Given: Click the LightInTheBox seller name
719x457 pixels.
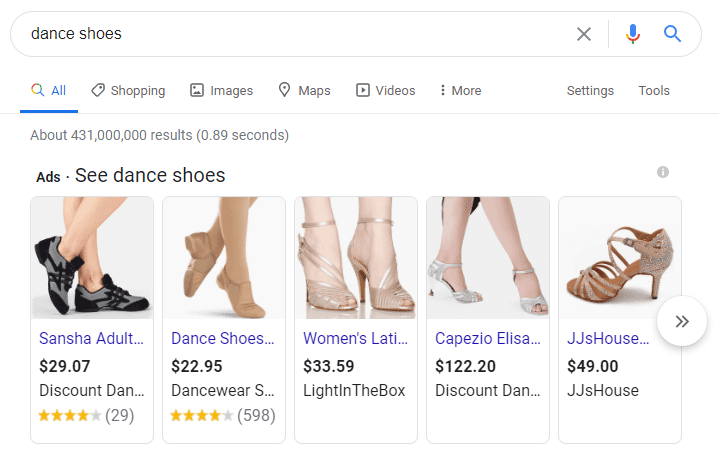Looking at the screenshot, I should click(354, 391).
